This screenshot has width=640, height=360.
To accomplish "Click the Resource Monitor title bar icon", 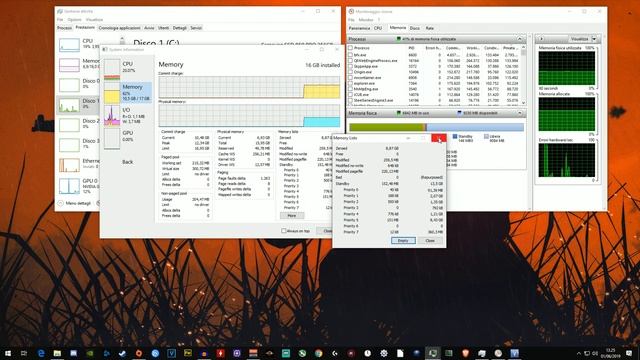I will pos(351,11).
